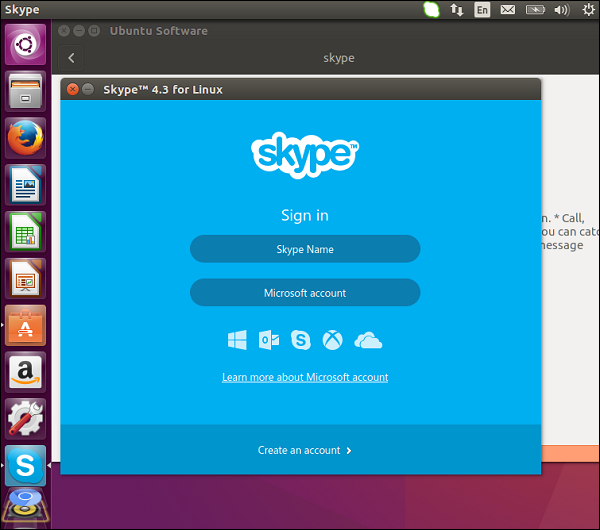This screenshot has width=600, height=530.
Task: Open LibreOffice Writer from the dock
Action: [25, 185]
